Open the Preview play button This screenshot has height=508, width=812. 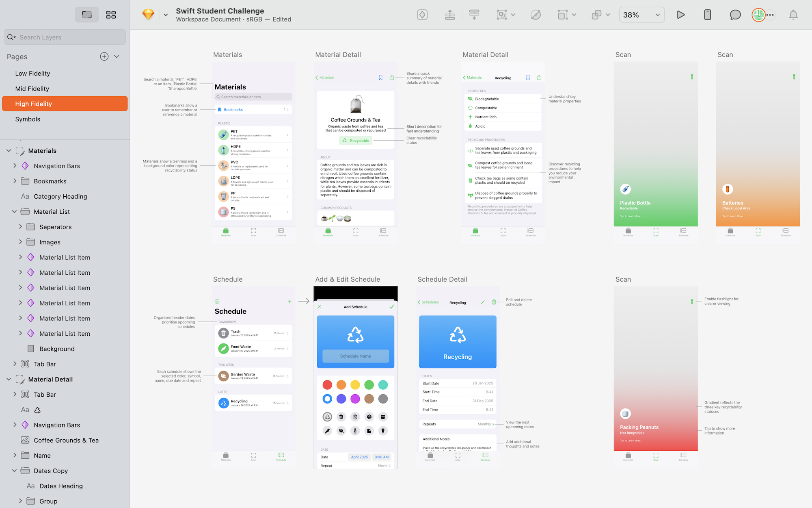(681, 15)
